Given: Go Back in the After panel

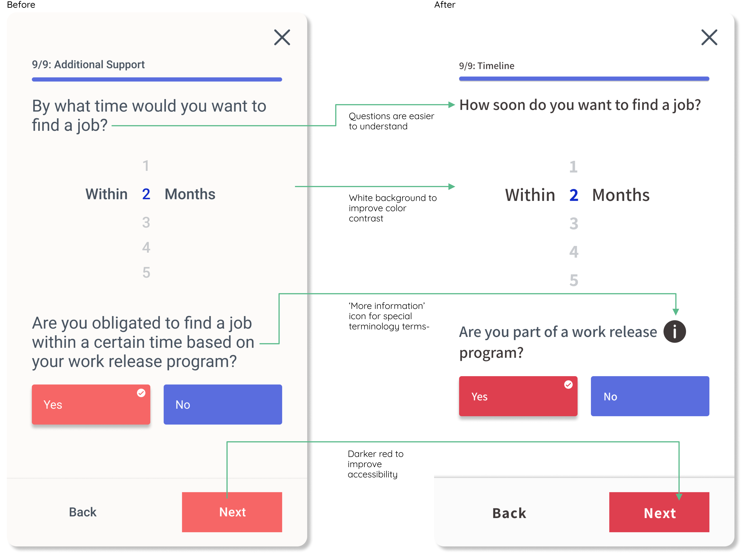Looking at the screenshot, I should click(x=509, y=513).
